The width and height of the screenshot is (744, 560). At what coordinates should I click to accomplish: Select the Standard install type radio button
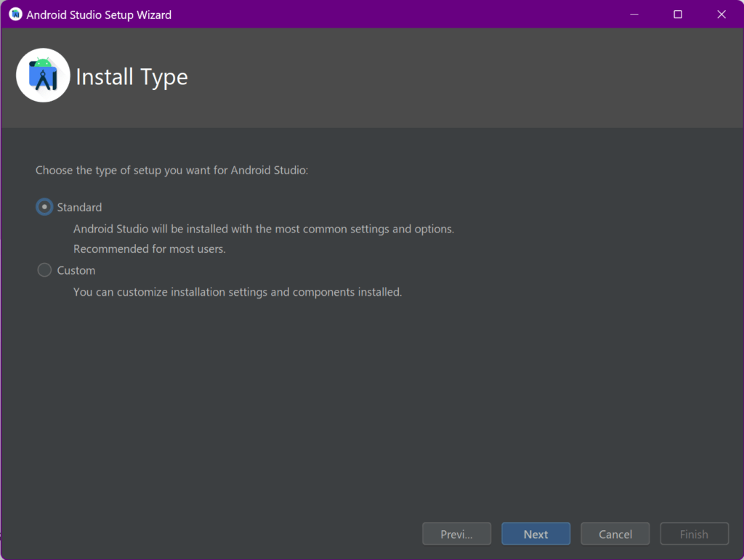pos(44,207)
